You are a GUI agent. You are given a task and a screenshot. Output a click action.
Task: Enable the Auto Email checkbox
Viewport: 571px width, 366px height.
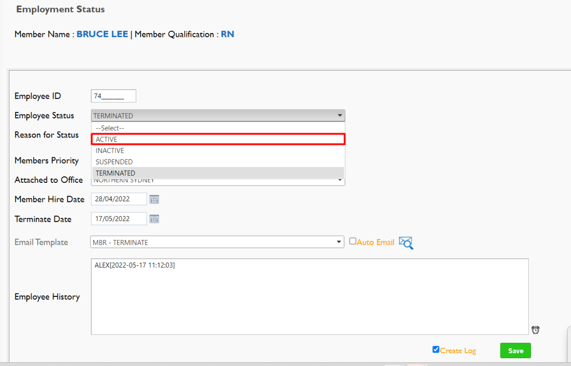[x=352, y=241]
